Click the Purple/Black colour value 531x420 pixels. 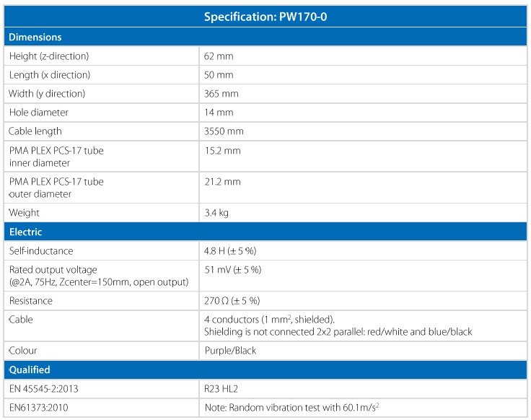(x=230, y=351)
